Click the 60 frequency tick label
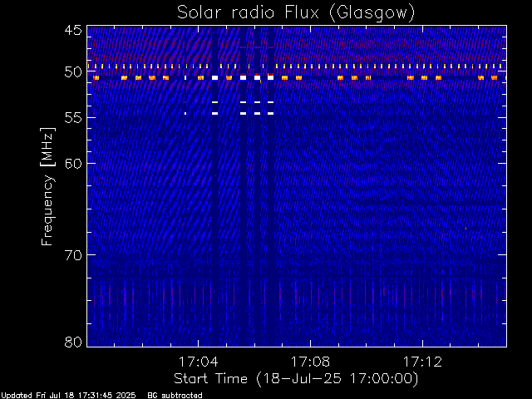532x399 pixels. (73, 164)
